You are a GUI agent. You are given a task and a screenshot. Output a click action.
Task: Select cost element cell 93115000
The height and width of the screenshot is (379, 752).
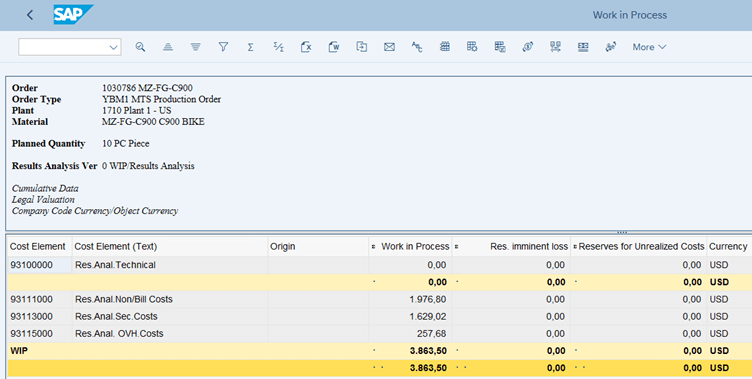(x=39, y=333)
